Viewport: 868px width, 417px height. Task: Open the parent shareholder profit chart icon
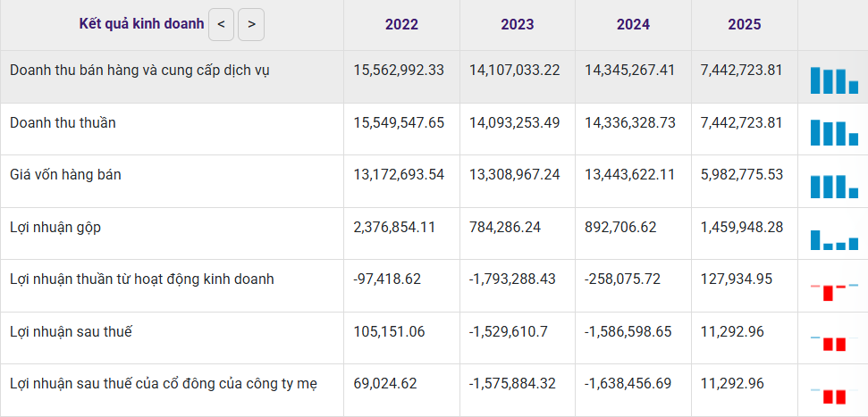coord(833,395)
